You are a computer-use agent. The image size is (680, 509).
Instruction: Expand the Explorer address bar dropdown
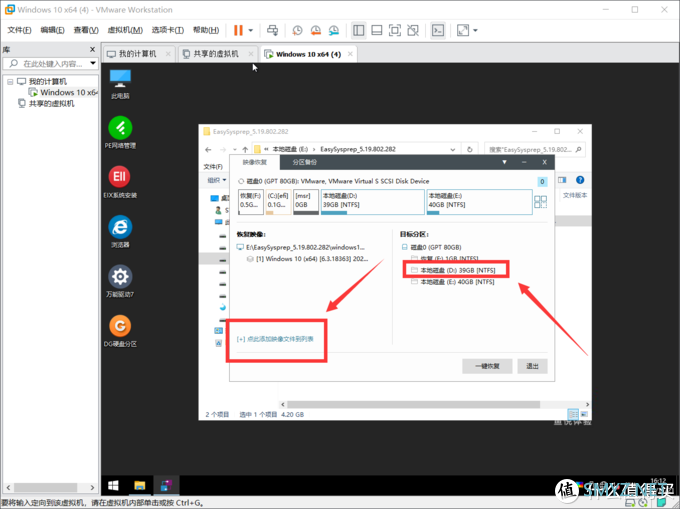[x=453, y=150]
